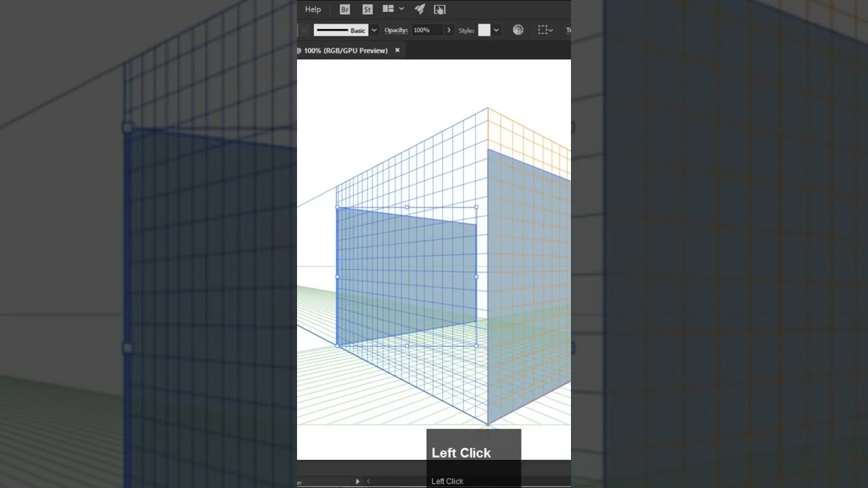Expand the Style dropdown arrow
868x488 pixels.
tap(496, 30)
